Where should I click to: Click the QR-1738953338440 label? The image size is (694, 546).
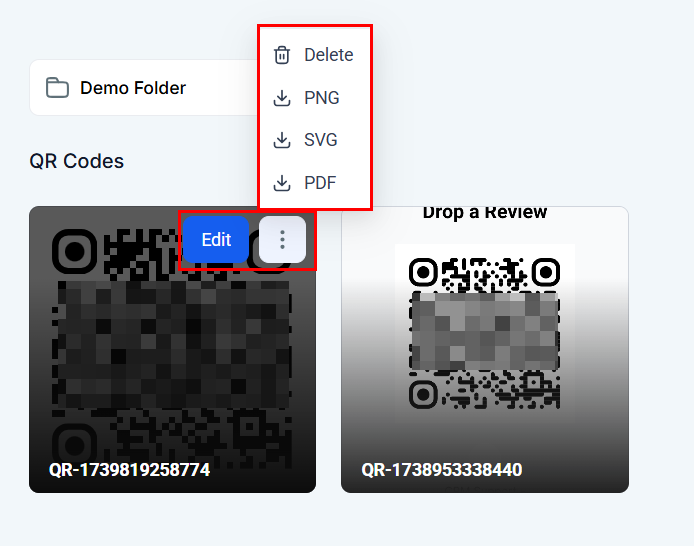tap(442, 469)
